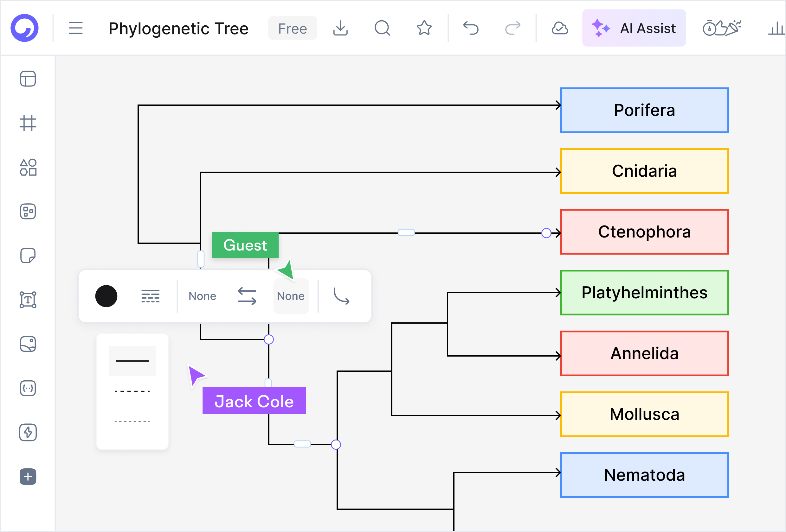Image resolution: width=786 pixels, height=532 pixels.
Task: Select the Ctenophora node
Action: pos(644,232)
